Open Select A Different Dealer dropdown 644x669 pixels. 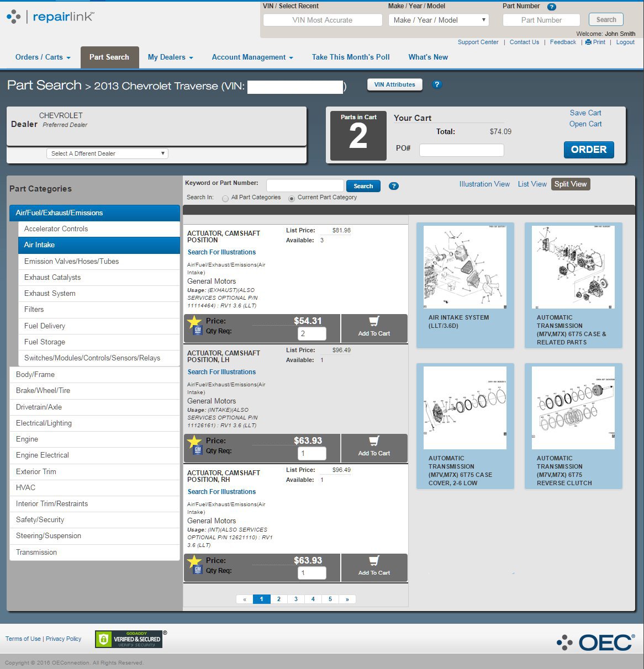[107, 153]
